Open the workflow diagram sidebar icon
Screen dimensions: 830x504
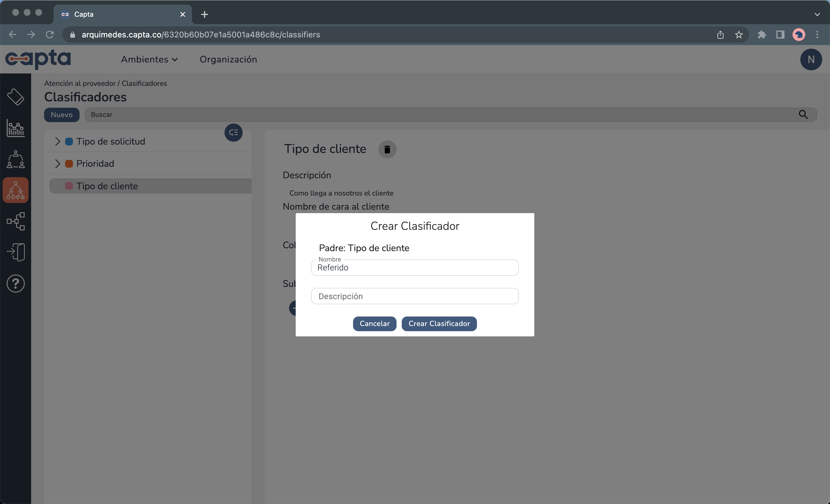16,221
